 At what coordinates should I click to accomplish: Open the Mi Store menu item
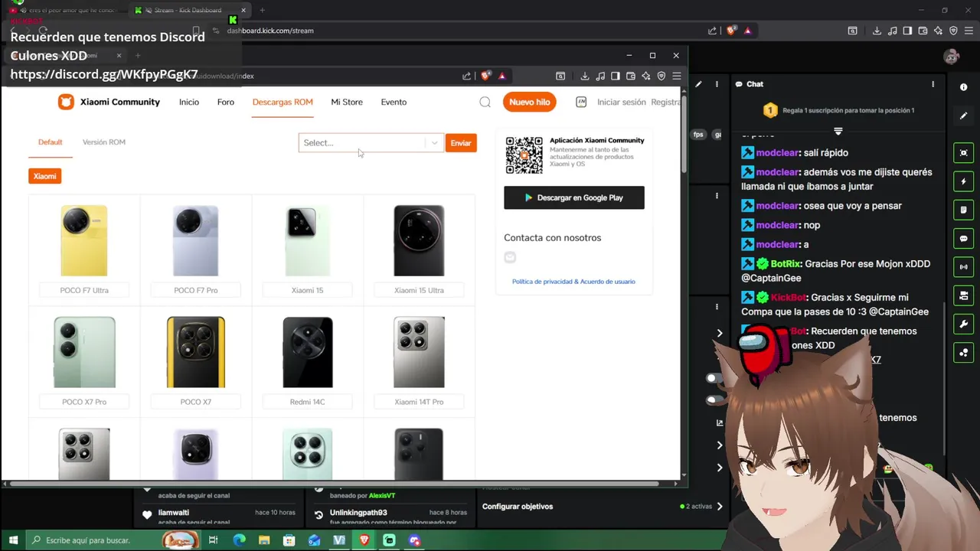347,102
